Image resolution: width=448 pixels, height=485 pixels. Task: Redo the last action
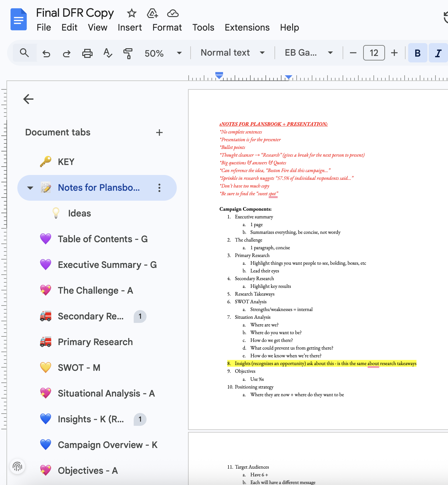(x=67, y=53)
